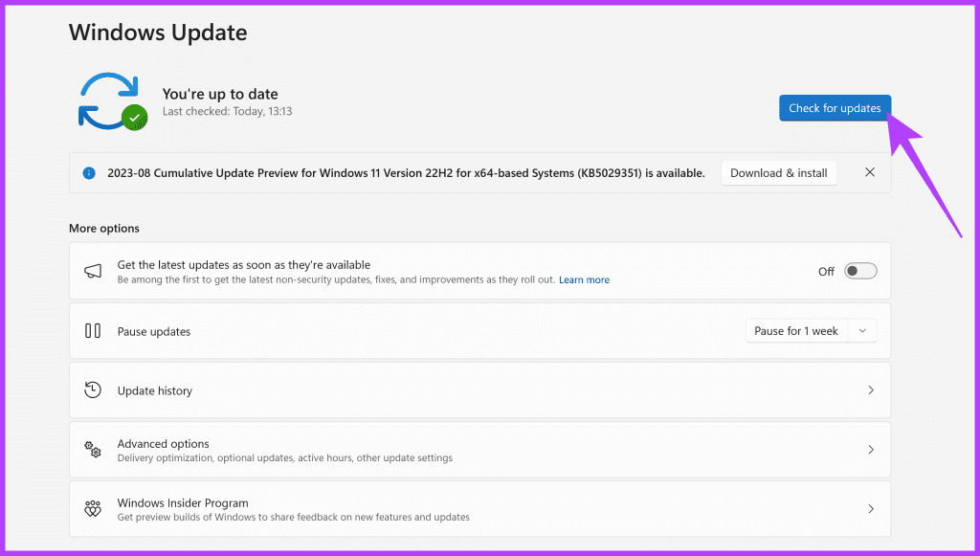Click the Windows Insider Program hearts icon

(x=93, y=508)
